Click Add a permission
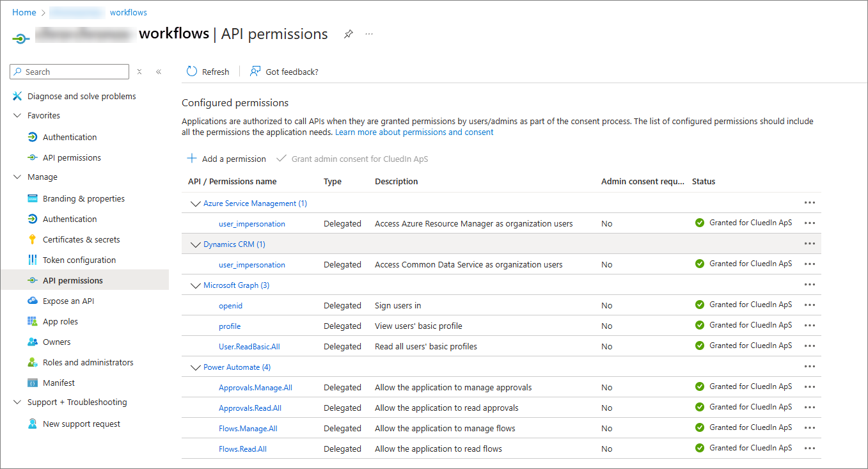This screenshot has height=469, width=868. 226,159
